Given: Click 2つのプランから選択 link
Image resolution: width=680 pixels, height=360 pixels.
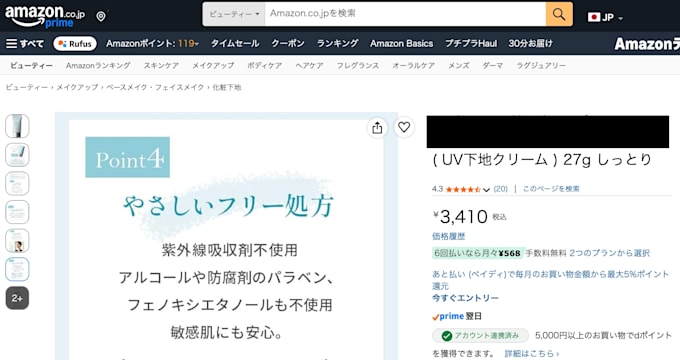Looking at the screenshot, I should (x=609, y=253).
